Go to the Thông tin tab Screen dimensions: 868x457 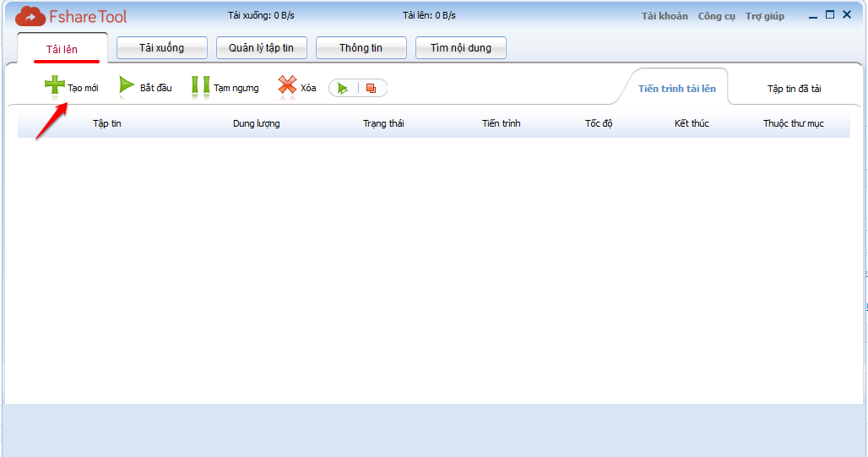(361, 48)
